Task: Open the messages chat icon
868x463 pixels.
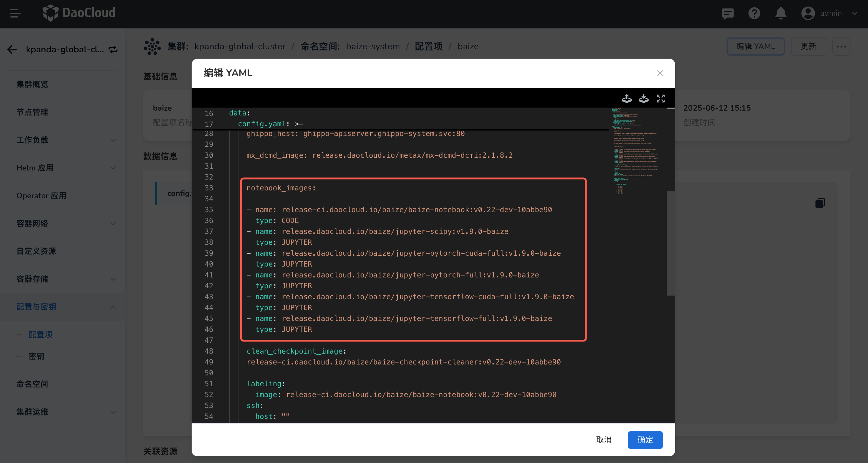Action: 727,14
